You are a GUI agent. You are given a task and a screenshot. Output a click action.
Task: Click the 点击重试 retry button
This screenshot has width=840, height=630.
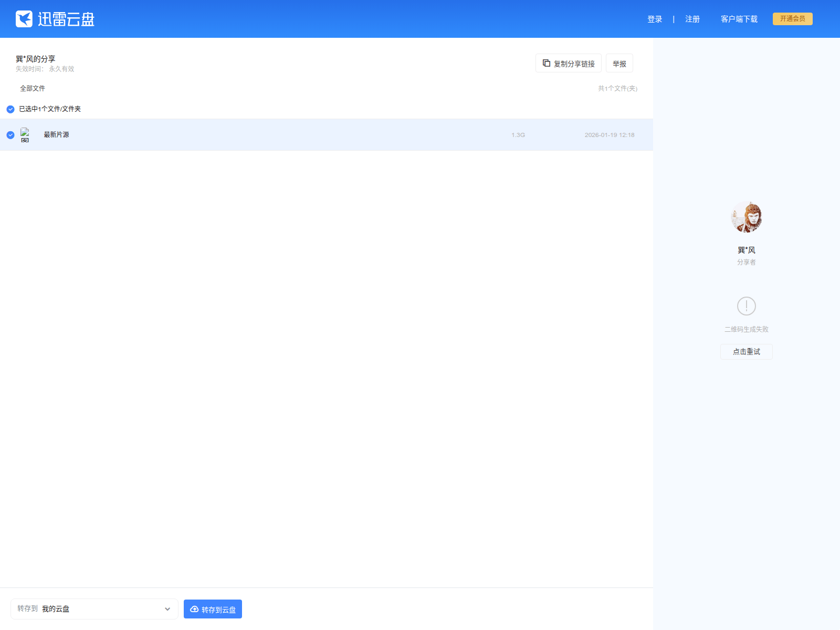747,352
